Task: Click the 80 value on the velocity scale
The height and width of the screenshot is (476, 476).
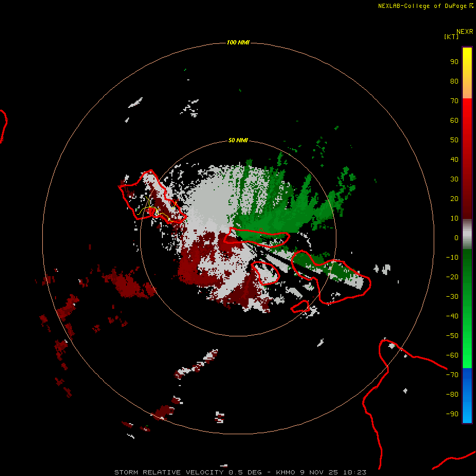Action: pos(454,81)
